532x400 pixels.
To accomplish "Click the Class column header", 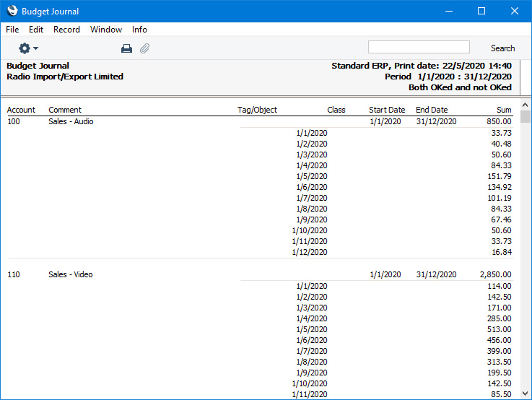I will pyautogui.click(x=336, y=110).
